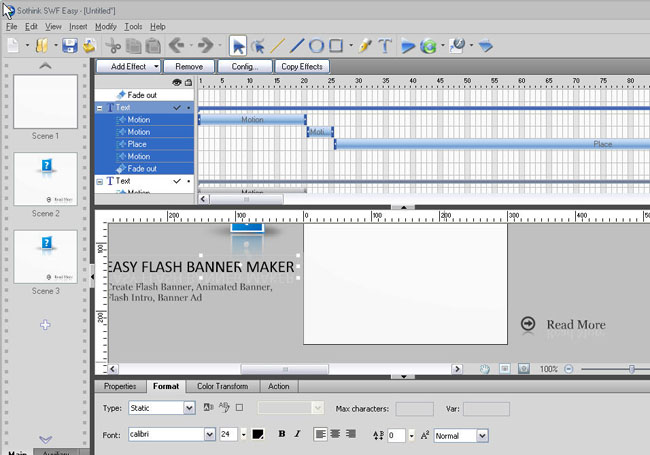
Task: Select the Selection arrow tool
Action: (x=238, y=46)
